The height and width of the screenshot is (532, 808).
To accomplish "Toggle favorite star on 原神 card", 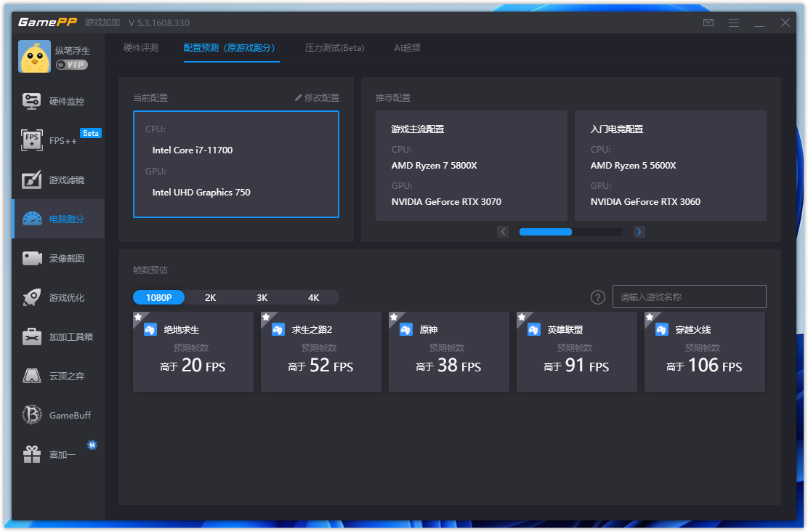I will coord(394,317).
